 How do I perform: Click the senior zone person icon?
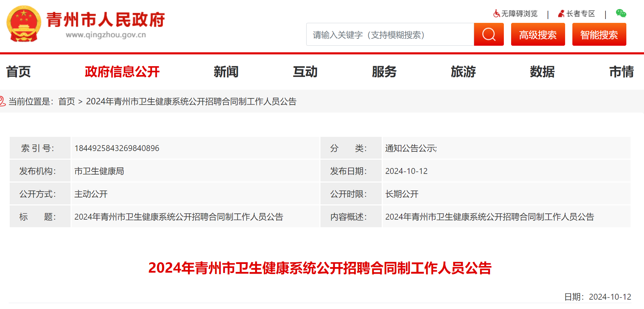coord(561,14)
